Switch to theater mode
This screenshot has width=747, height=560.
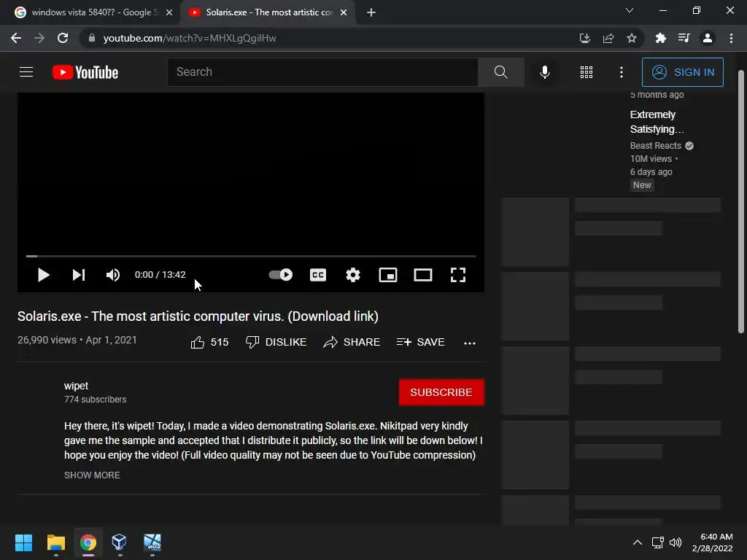pos(423,275)
